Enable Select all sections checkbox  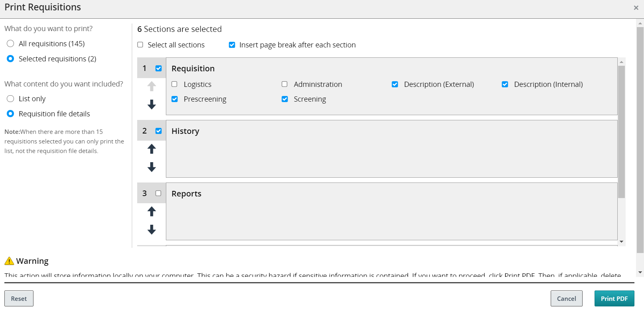click(140, 45)
